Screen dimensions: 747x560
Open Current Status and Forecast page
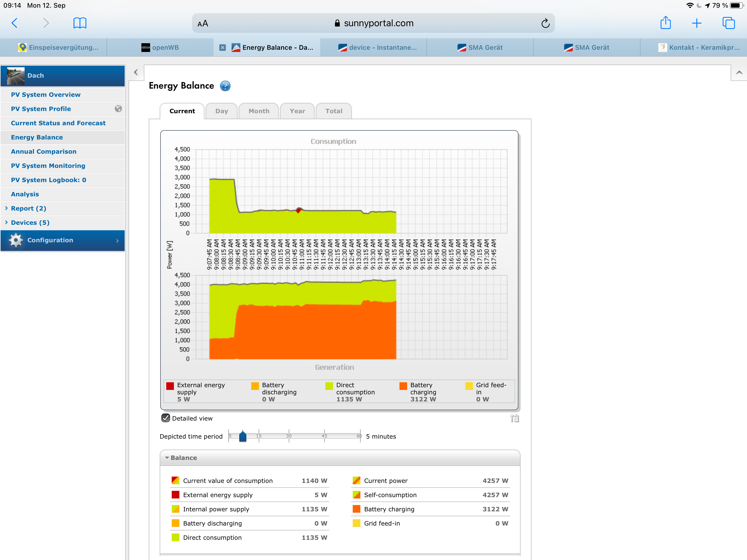(x=58, y=123)
